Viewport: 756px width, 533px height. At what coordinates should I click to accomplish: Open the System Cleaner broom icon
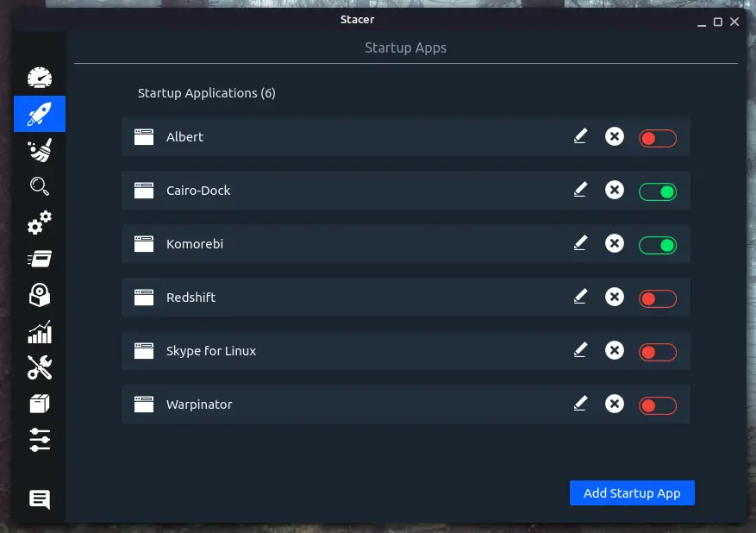point(40,150)
